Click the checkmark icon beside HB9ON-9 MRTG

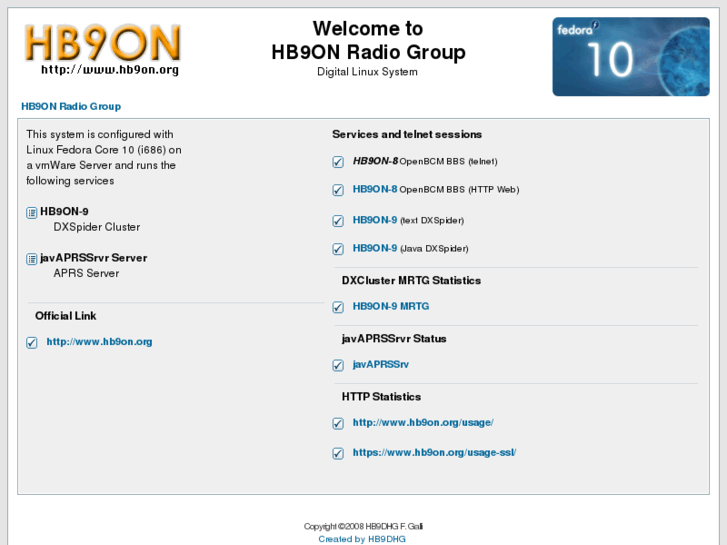click(338, 307)
